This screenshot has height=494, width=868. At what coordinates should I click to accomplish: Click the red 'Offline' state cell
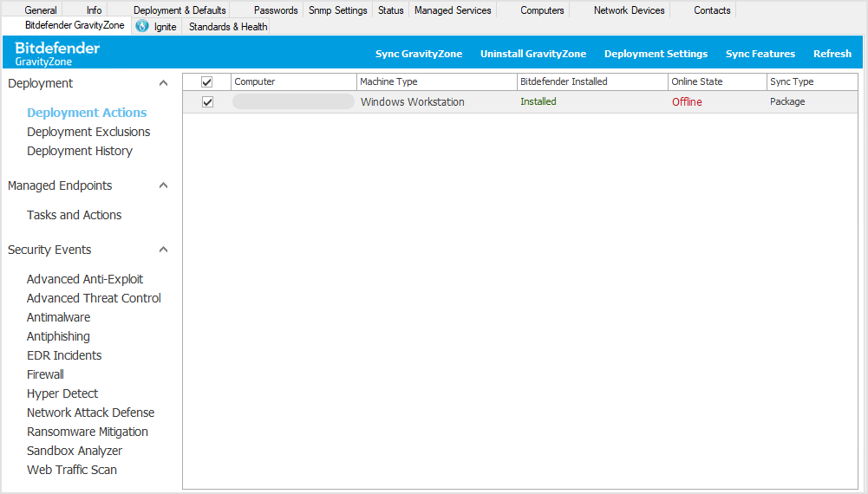point(687,101)
